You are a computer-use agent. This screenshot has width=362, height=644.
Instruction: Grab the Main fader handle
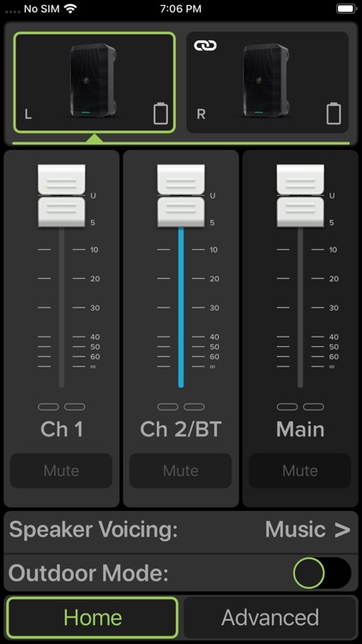[300, 196]
